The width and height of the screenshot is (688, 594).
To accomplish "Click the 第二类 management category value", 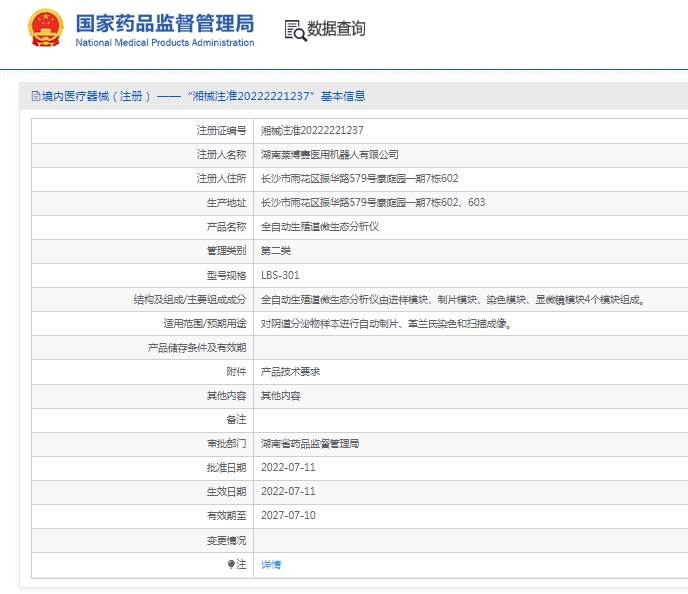I will pyautogui.click(x=276, y=251).
